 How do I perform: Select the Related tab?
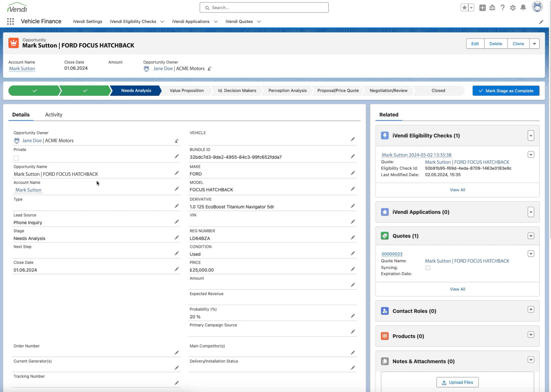point(388,115)
